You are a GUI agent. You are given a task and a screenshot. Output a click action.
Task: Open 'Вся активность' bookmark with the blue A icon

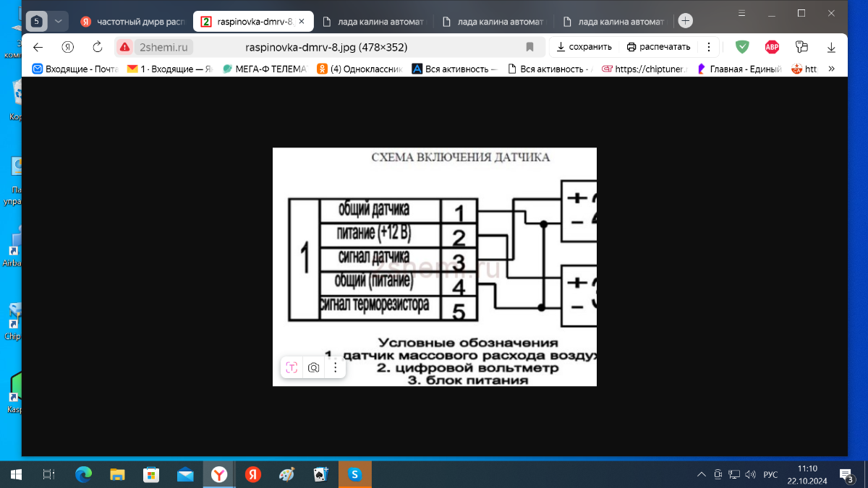click(x=455, y=69)
